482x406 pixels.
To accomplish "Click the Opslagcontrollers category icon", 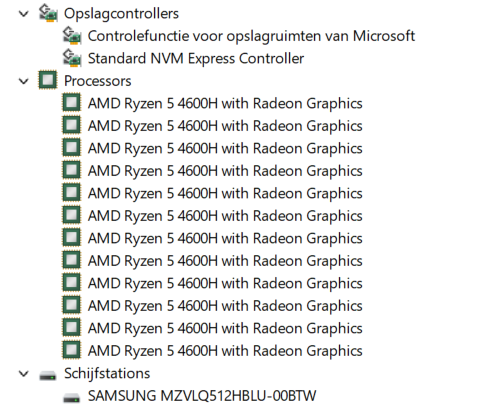I will [48, 13].
